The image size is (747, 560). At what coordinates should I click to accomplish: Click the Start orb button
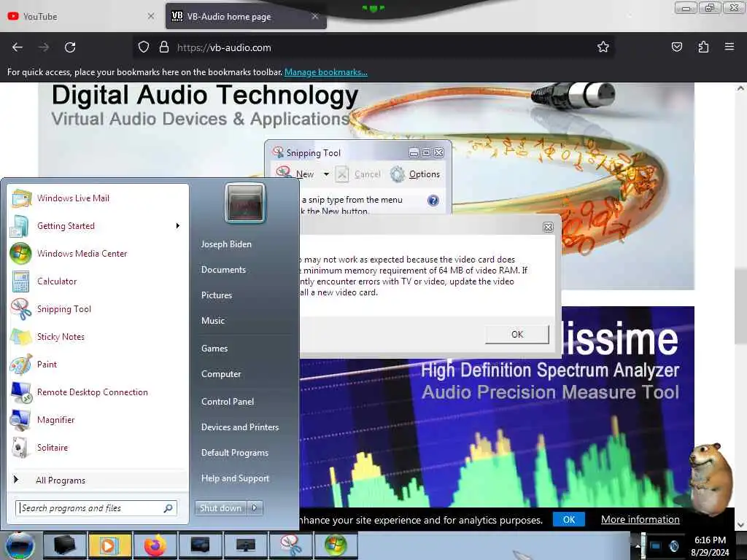pyautogui.click(x=19, y=546)
